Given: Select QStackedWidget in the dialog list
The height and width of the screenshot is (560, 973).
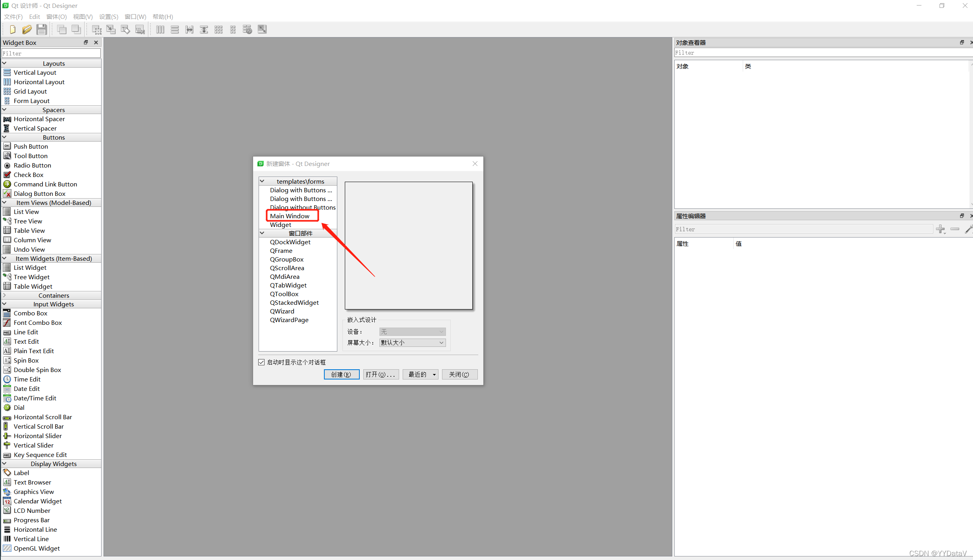Looking at the screenshot, I should click(294, 302).
